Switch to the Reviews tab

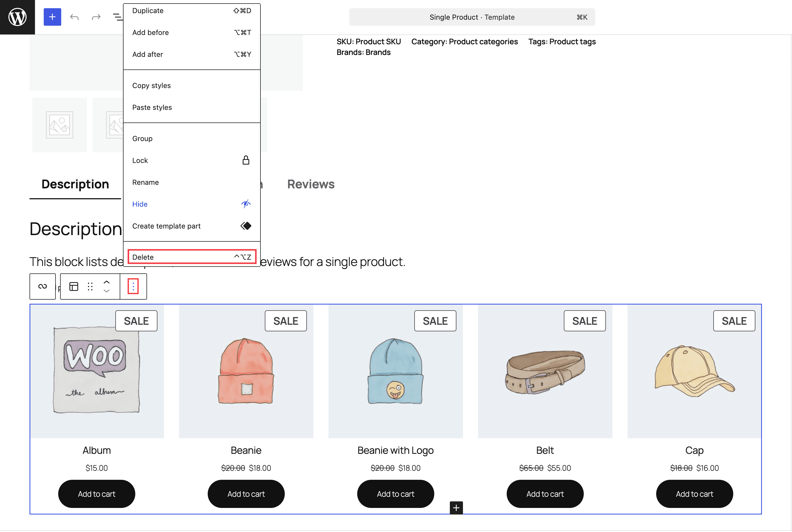click(x=310, y=184)
